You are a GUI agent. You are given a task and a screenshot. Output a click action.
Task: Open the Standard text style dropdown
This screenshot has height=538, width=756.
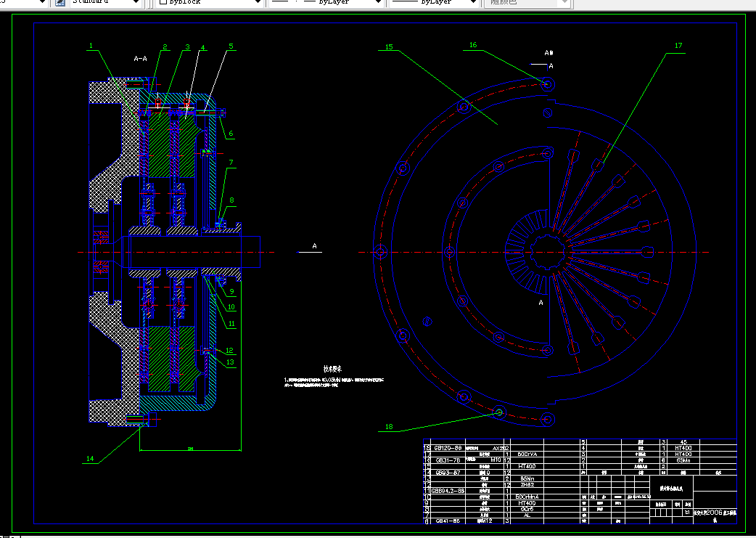(106, 2)
